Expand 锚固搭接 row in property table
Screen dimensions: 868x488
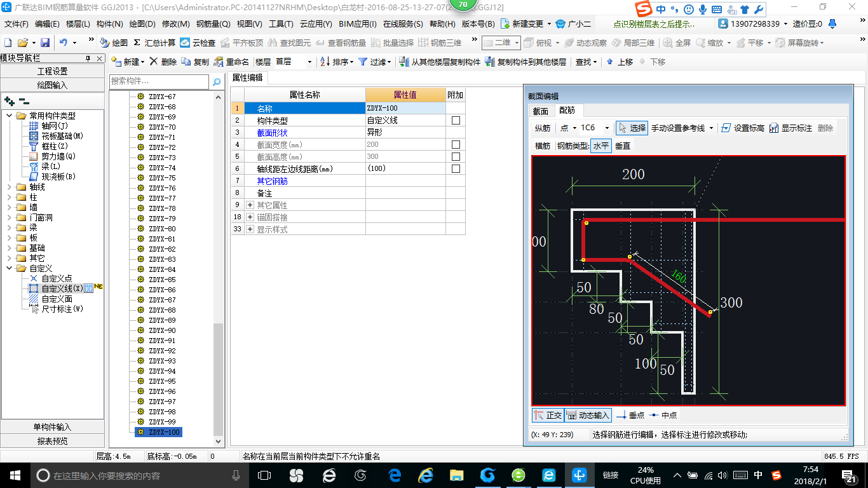[250, 217]
